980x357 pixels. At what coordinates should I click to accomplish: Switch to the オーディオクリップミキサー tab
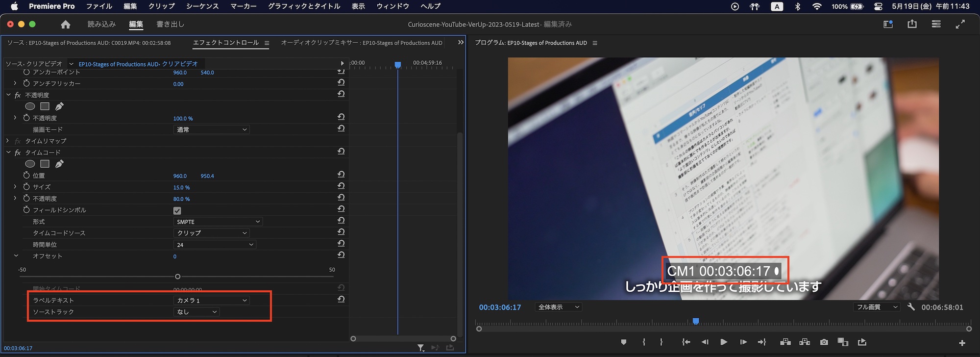tap(361, 43)
